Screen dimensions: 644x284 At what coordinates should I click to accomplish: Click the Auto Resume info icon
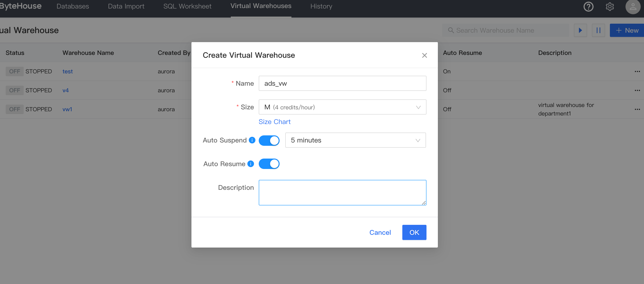point(250,164)
